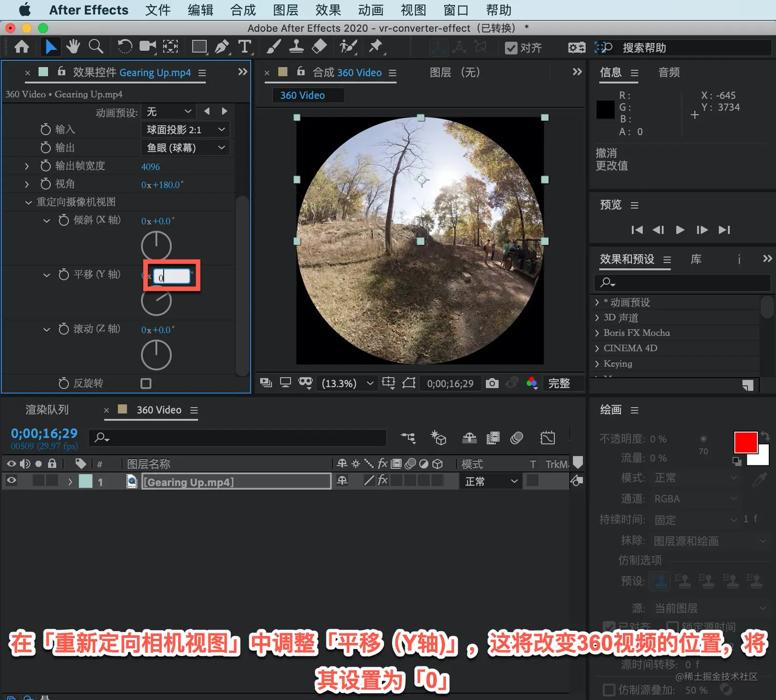
Task: Jump to the first frame
Action: (637, 230)
